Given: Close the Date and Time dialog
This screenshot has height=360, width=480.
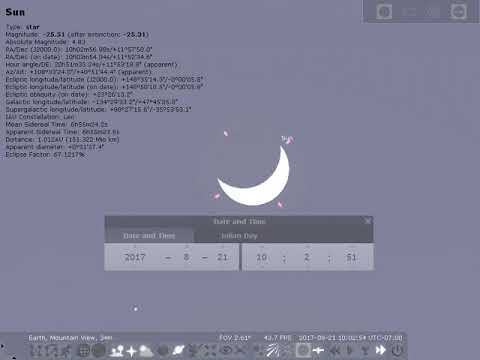Looking at the screenshot, I should 368,221.
